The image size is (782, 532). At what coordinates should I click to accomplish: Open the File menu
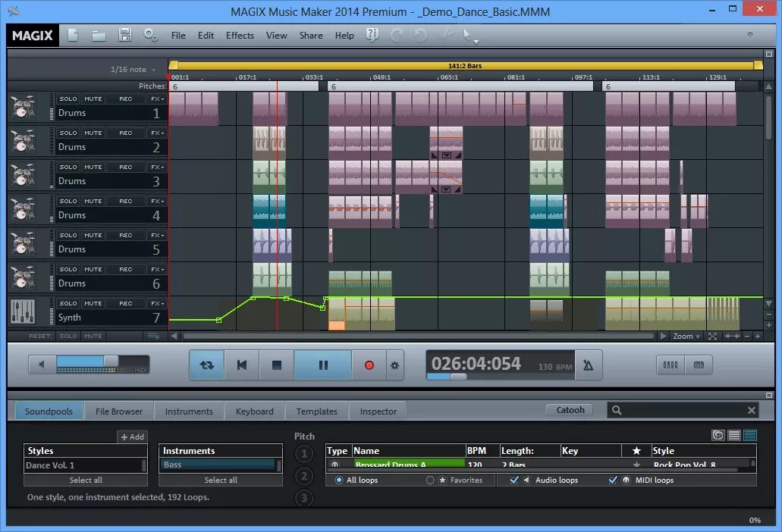pos(178,36)
